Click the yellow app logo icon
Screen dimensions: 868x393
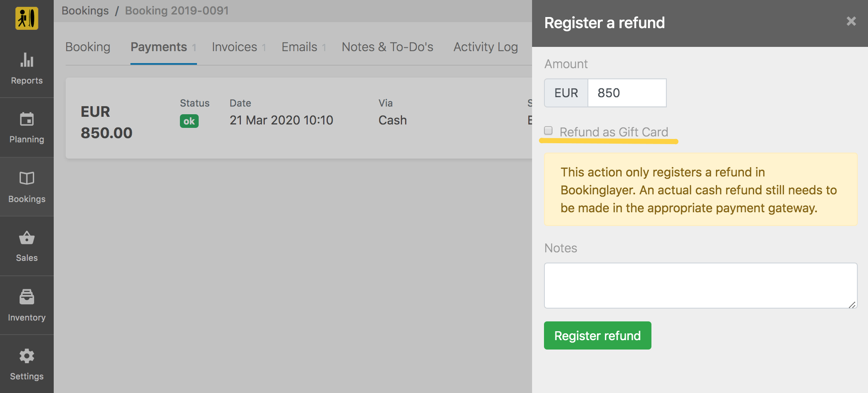(27, 18)
